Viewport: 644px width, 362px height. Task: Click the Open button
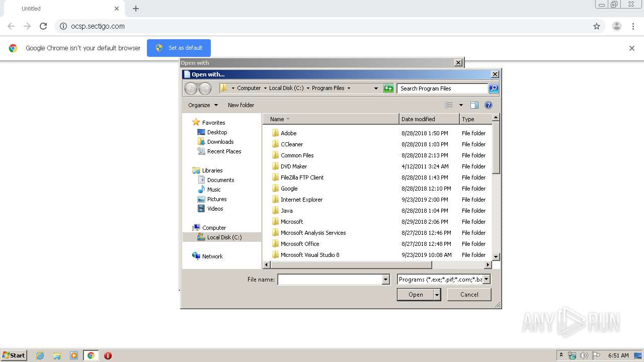pos(415,295)
